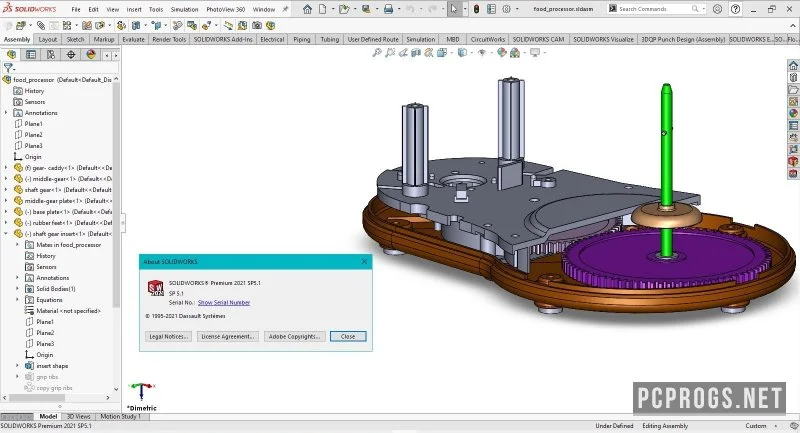Click the Zoom to Area icon
The image size is (800, 433).
click(390, 53)
